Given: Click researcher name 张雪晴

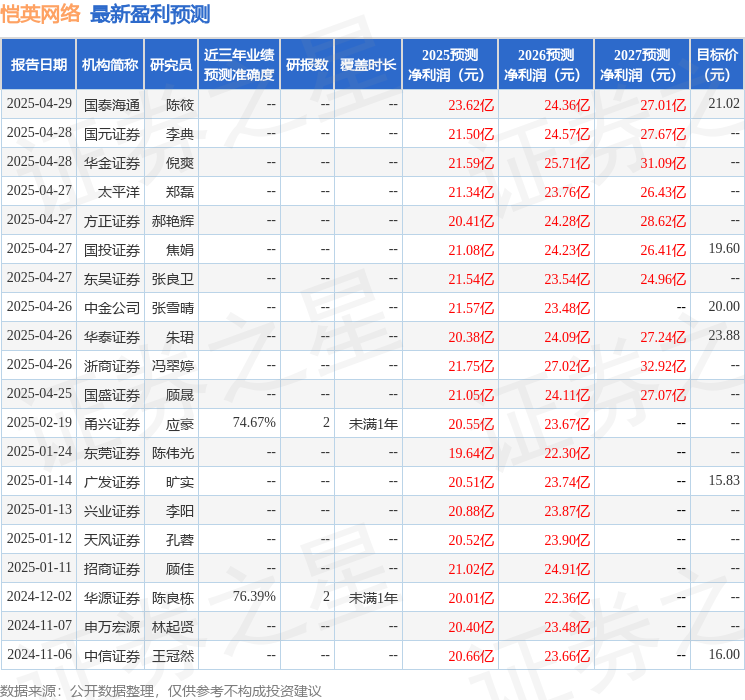Looking at the screenshot, I should (172, 308).
